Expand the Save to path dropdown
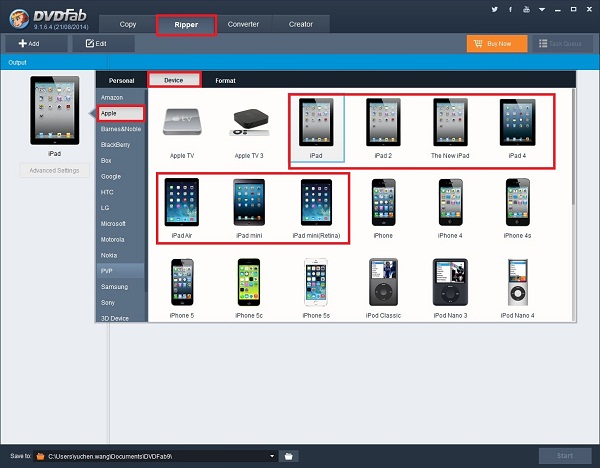This screenshot has height=468, width=600. pos(272,456)
